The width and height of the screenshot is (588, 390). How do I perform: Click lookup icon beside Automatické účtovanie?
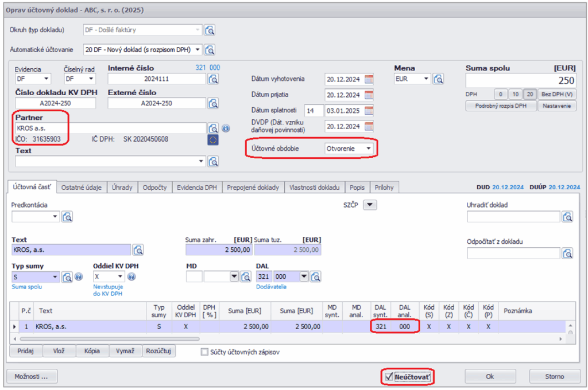210,49
